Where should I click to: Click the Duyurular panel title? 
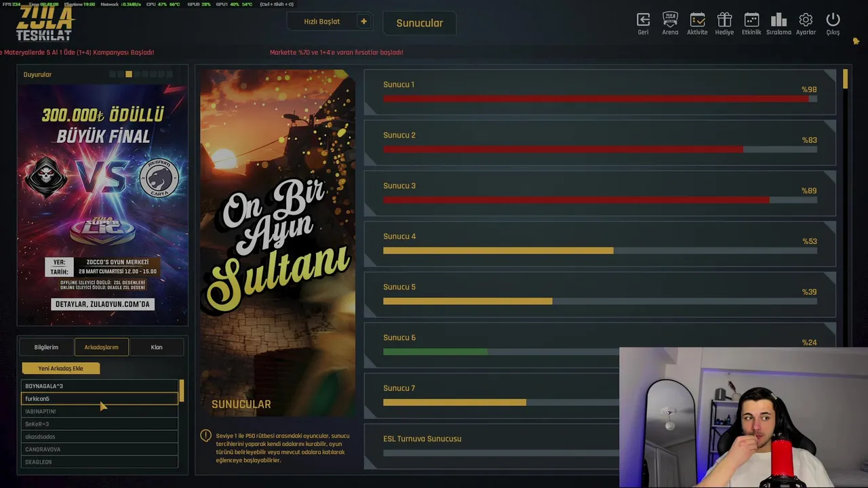point(37,75)
